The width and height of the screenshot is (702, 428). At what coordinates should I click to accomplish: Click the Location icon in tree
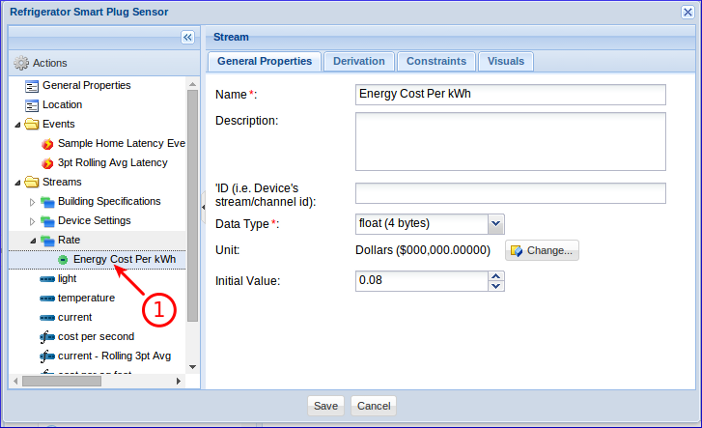click(32, 105)
